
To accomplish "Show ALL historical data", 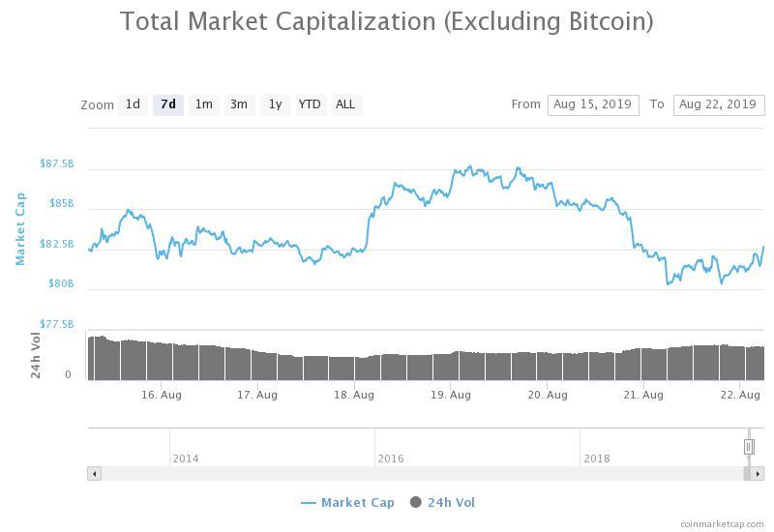I will tap(344, 104).
